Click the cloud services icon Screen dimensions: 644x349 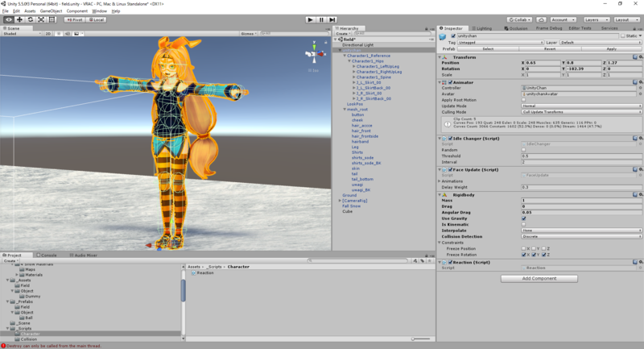[541, 19]
